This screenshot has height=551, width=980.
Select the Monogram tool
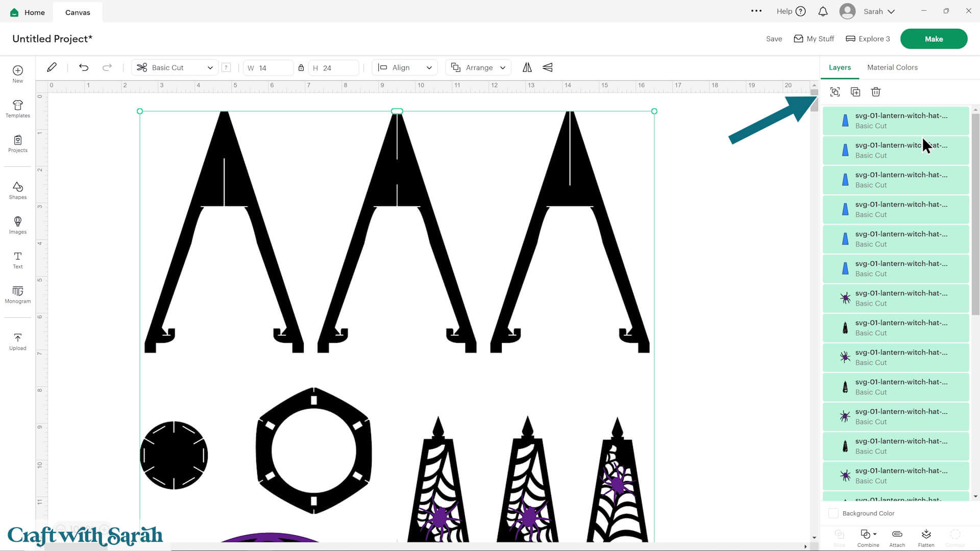(17, 294)
